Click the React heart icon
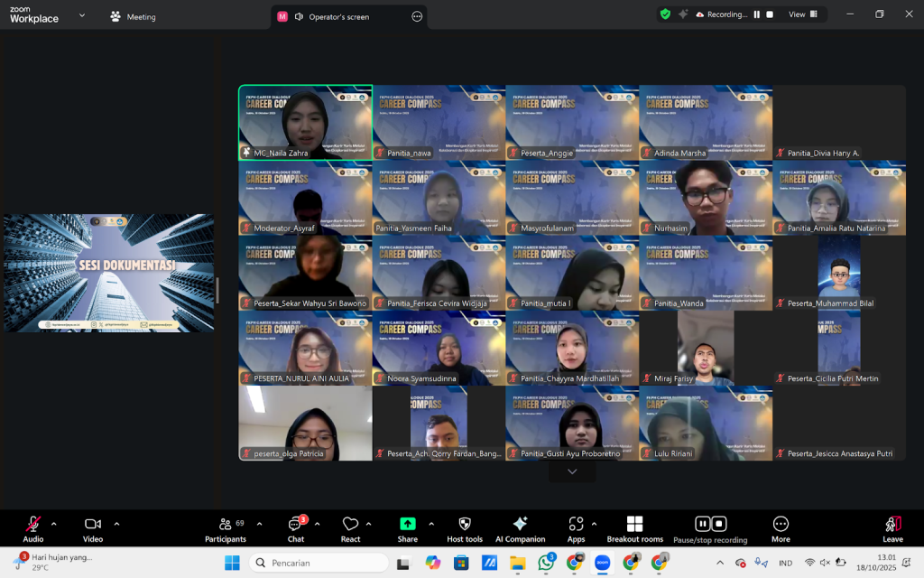 (x=351, y=527)
